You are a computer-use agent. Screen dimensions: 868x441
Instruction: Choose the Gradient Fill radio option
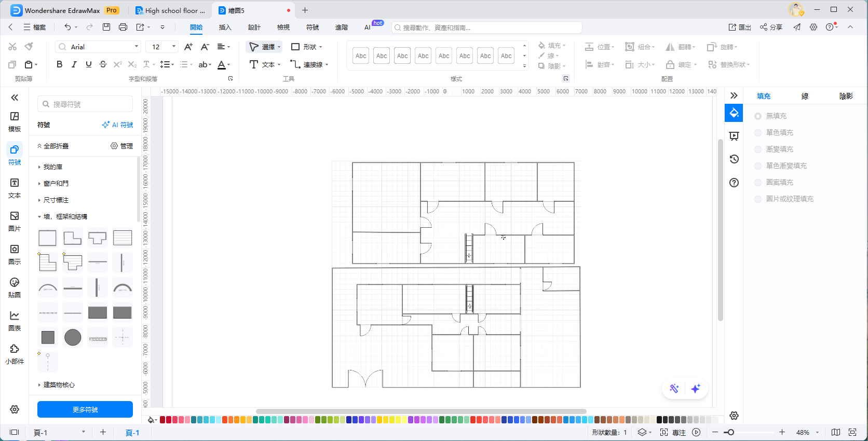point(758,149)
